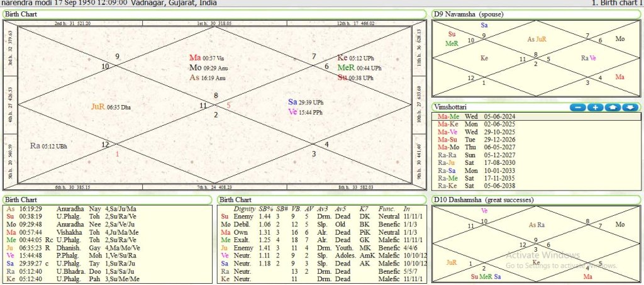Click the Ra-Ke dasha row
644x285 pixels.
point(478,186)
